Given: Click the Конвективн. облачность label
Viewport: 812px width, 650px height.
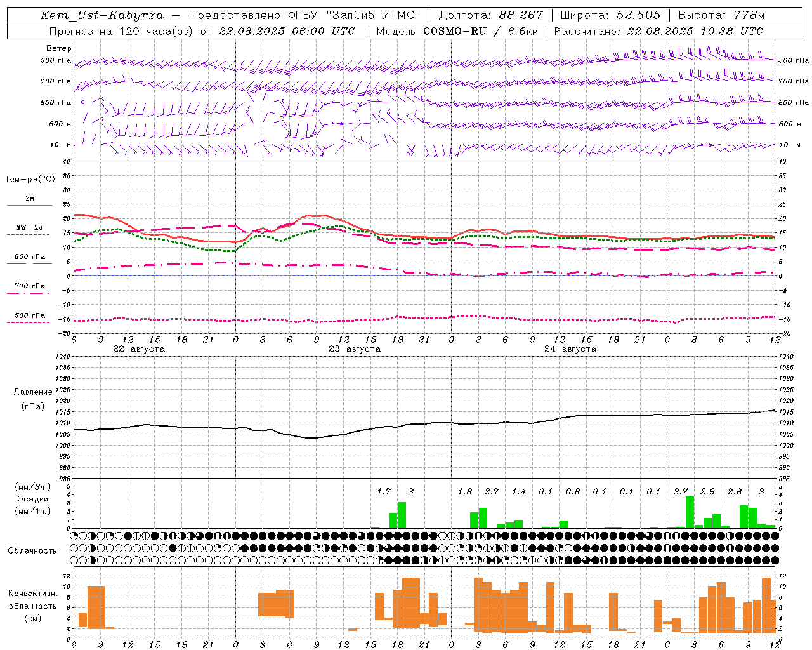Looking at the screenshot, I should 32,600.
